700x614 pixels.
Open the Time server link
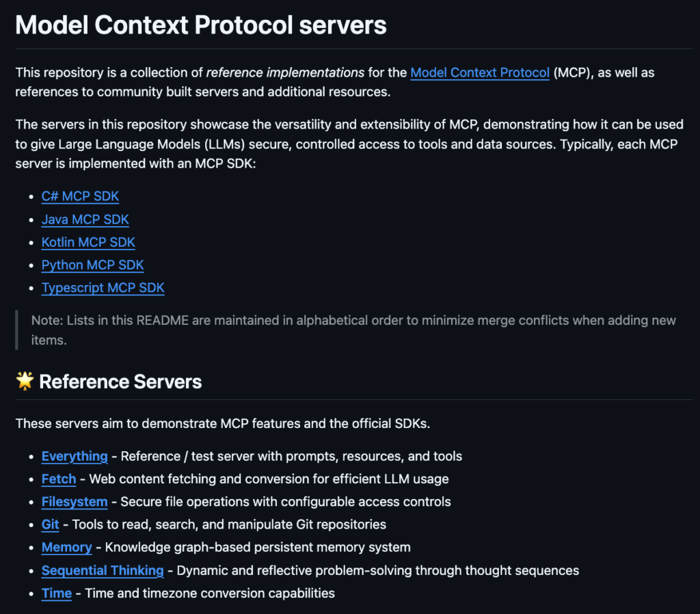57,593
